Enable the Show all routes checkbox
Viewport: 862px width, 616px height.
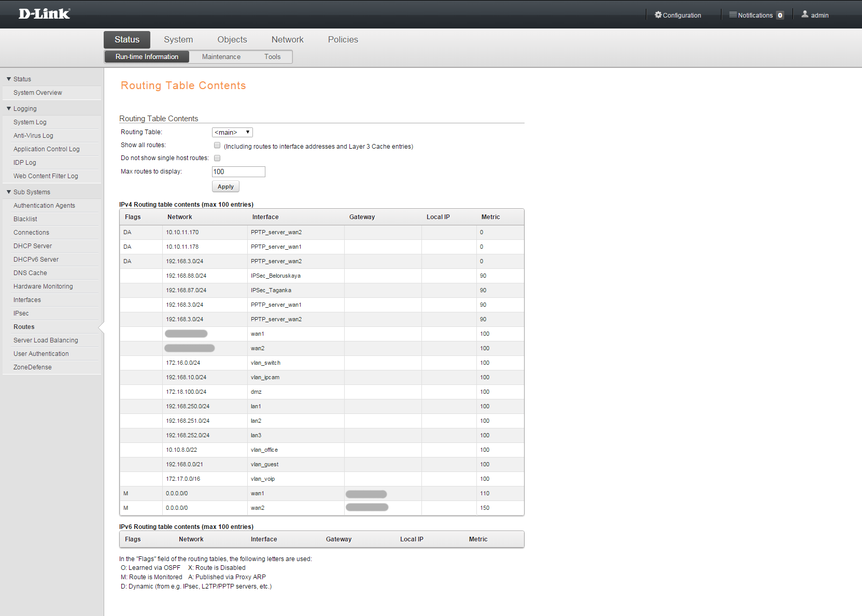[x=217, y=146]
